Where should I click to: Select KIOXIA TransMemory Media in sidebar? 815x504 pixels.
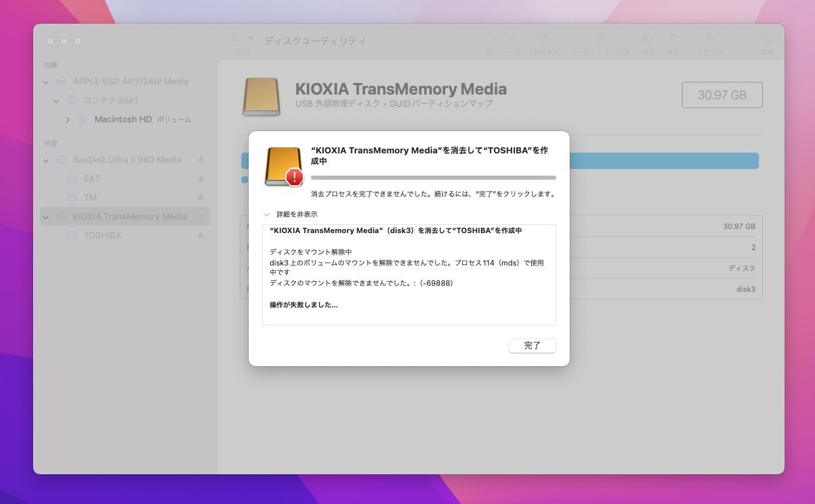pos(125,216)
